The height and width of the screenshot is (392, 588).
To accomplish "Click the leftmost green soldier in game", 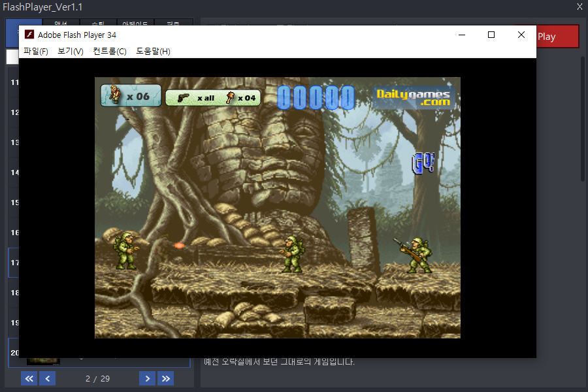I will (125, 251).
